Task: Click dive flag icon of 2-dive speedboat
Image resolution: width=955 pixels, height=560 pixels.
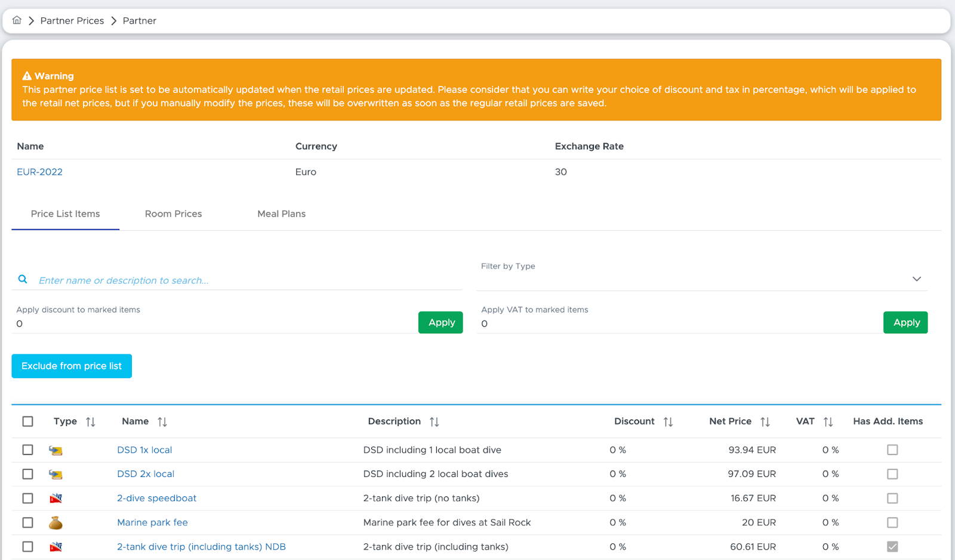Action: pos(56,498)
